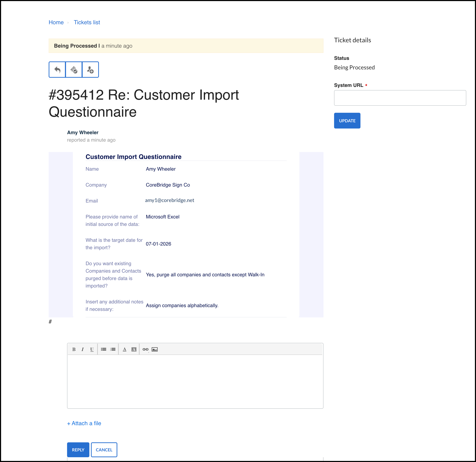476x462 pixels.
Task: Open the text background color tool
Action: (x=134, y=349)
